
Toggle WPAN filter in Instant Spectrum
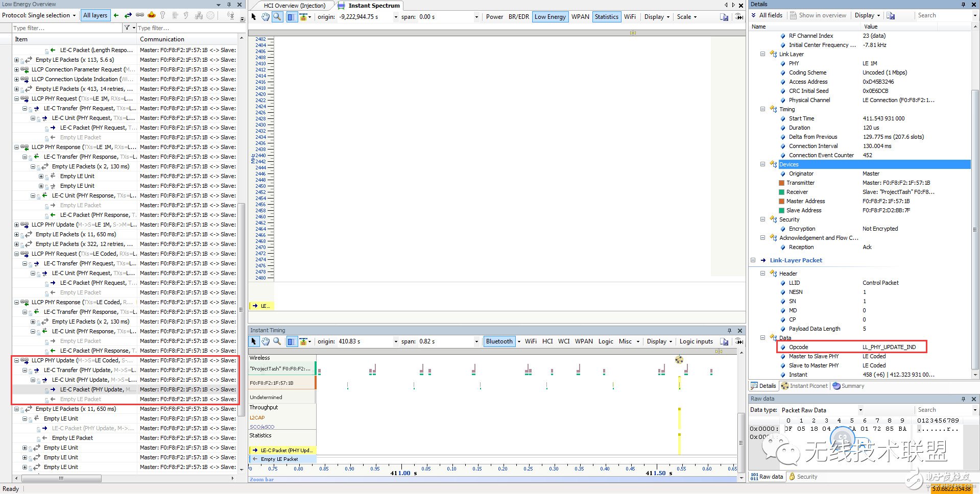click(x=580, y=17)
